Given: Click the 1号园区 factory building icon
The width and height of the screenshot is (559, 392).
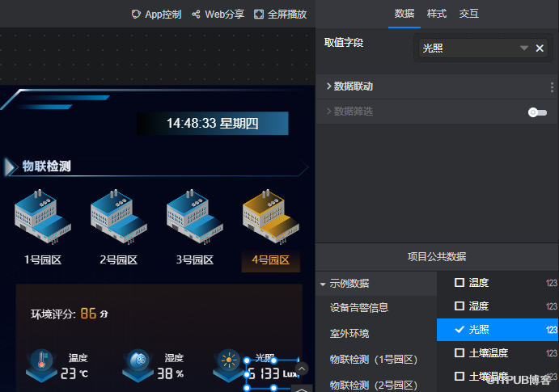Looking at the screenshot, I should (43, 217).
